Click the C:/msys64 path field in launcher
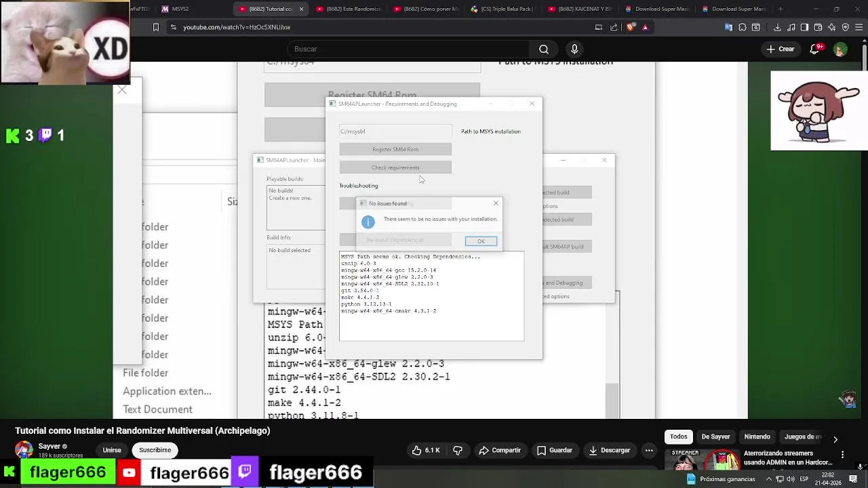 (395, 131)
